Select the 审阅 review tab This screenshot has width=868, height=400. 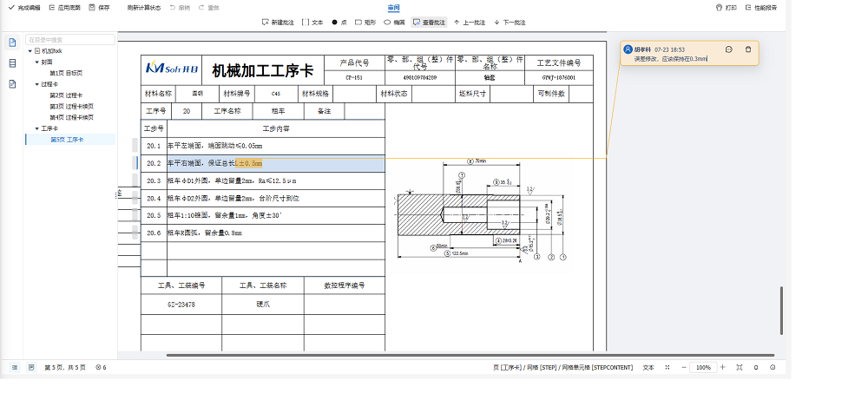(393, 8)
